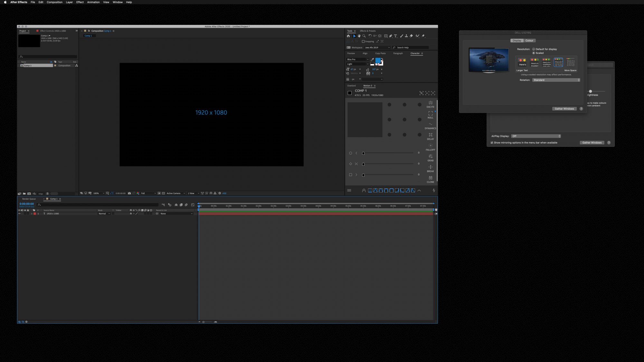Select the Type tool

coord(395,36)
